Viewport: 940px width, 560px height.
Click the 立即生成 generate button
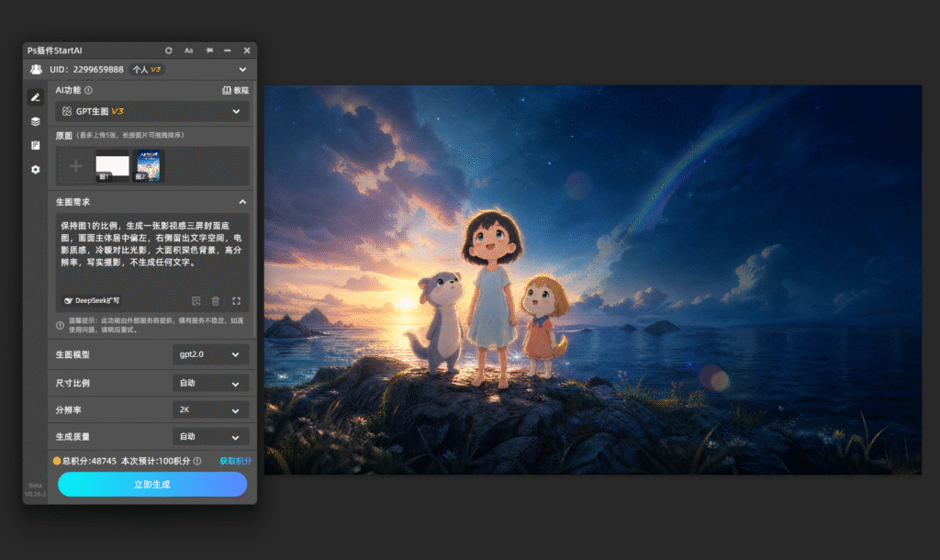[152, 485]
